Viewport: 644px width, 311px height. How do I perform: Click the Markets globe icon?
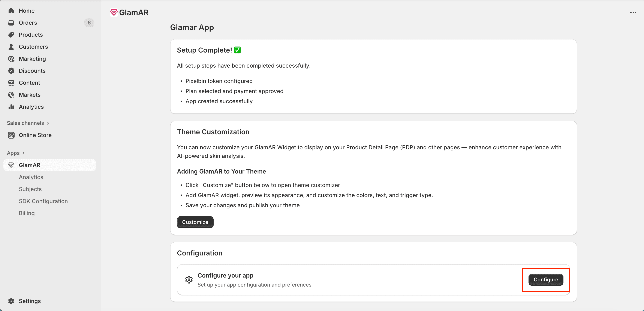pos(11,95)
